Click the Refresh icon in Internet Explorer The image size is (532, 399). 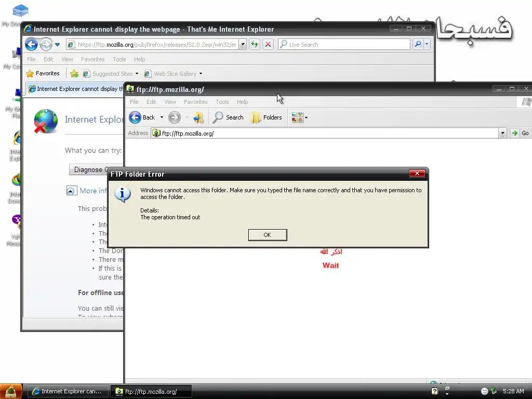[x=255, y=45]
